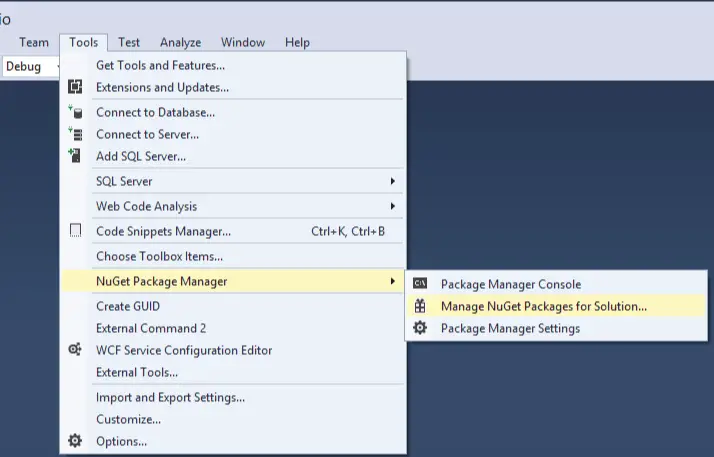
Task: Select Import and Export Settings
Action: (x=233, y=397)
